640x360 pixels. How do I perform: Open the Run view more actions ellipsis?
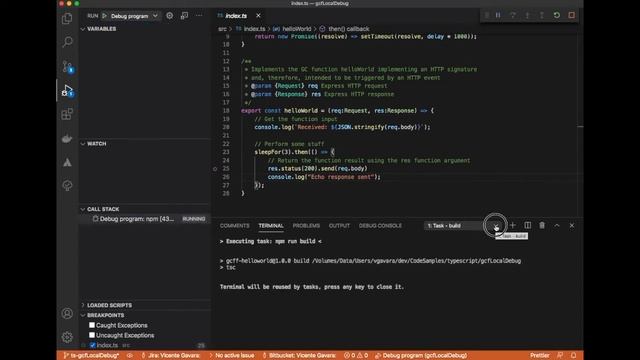199,16
